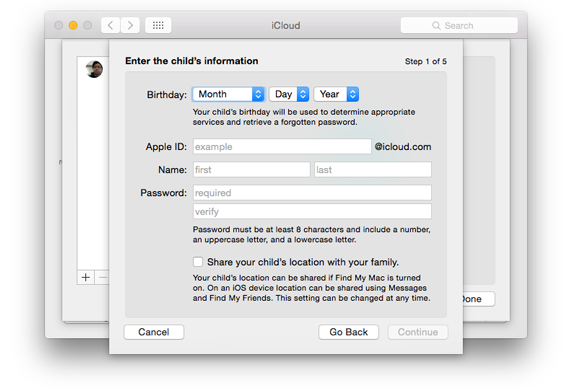This screenshot has width=580, height=388.
Task: Focus the last name field
Action: 373,169
